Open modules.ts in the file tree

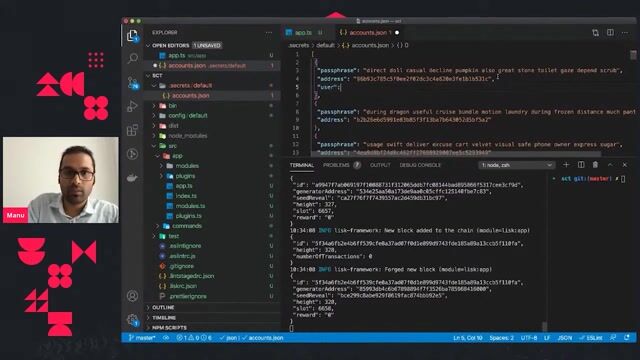click(x=190, y=206)
